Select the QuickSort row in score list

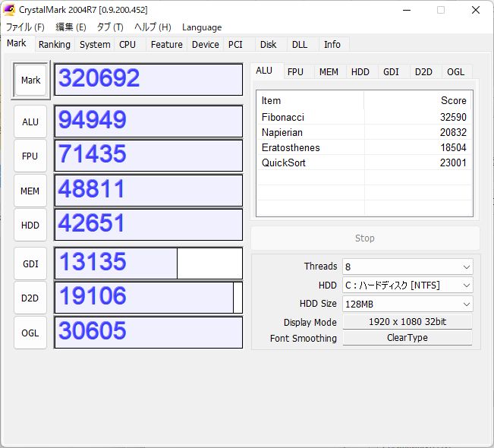[364, 162]
